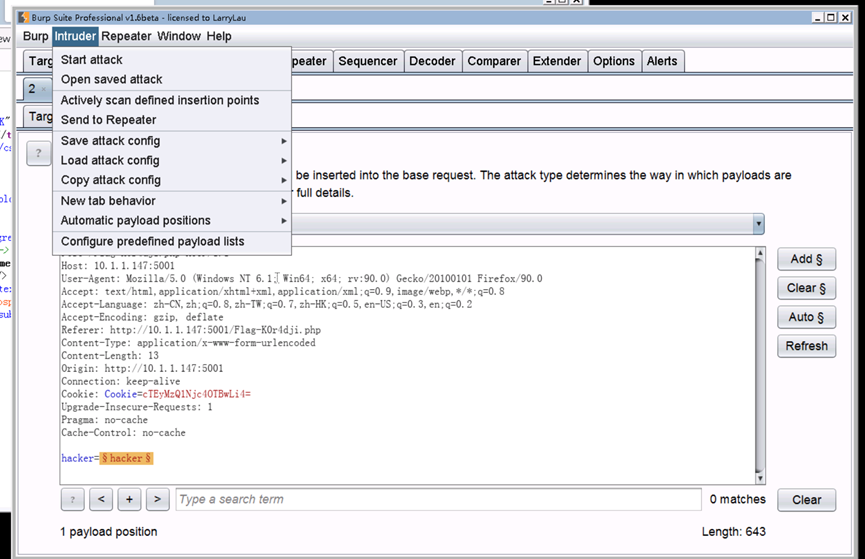The width and height of the screenshot is (865, 559).
Task: Expand Copy attack config submenu
Action: [172, 180]
